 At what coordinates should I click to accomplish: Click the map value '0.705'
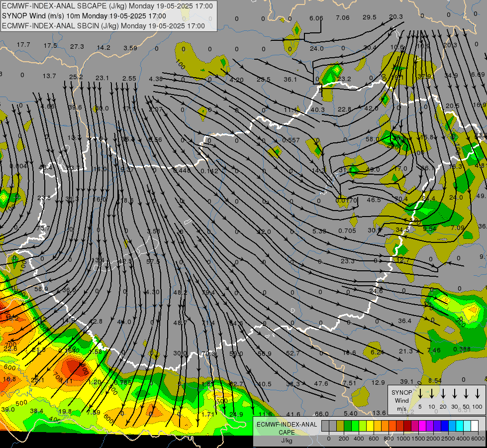click(x=347, y=230)
